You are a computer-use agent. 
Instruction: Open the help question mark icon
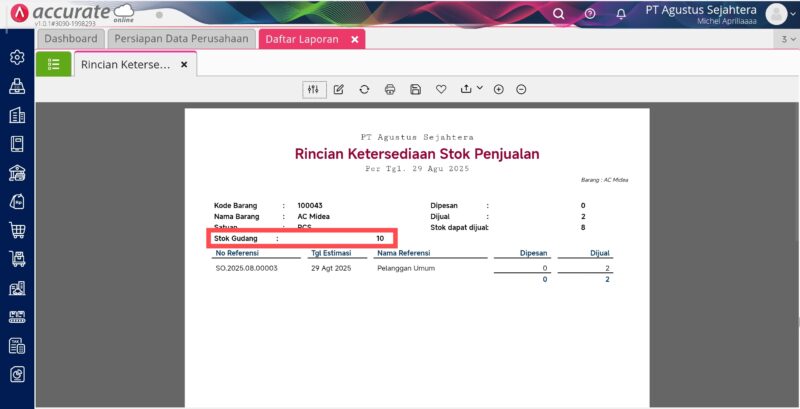tap(590, 14)
